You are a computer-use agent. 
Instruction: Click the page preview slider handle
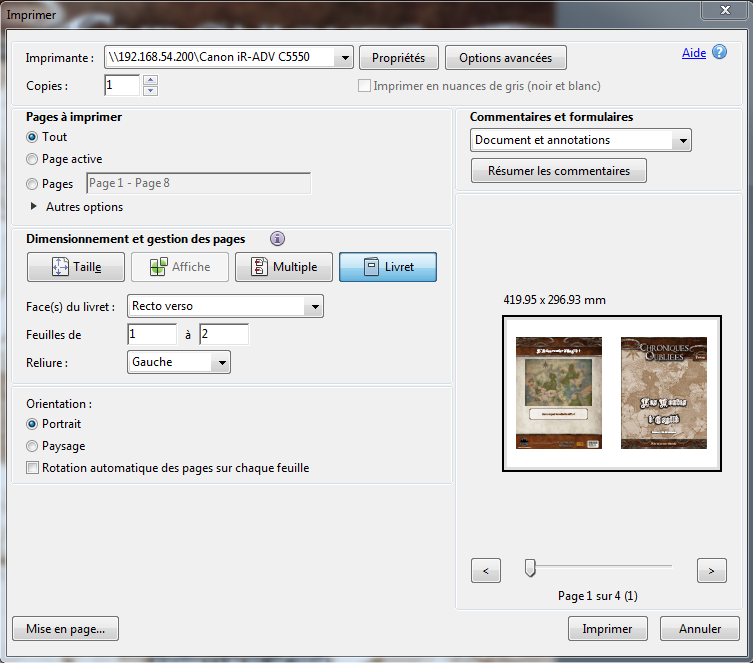click(530, 568)
